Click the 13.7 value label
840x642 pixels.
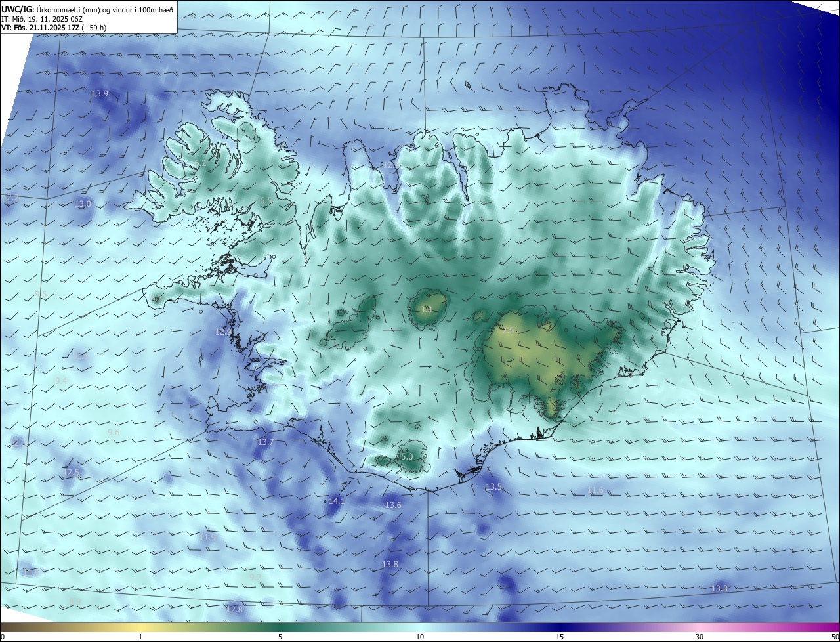(x=265, y=442)
